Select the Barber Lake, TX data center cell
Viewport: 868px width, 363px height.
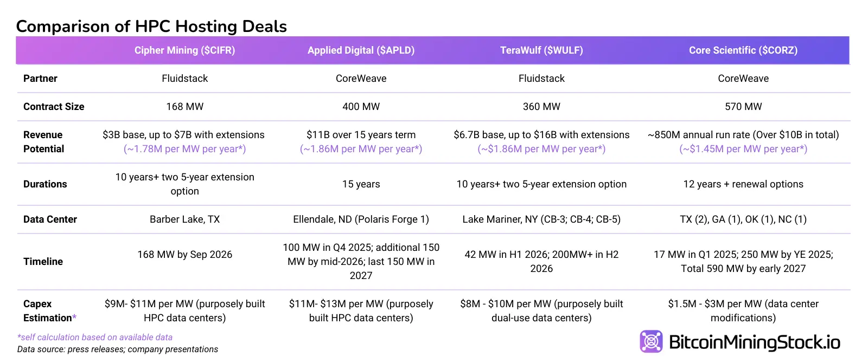(x=184, y=219)
